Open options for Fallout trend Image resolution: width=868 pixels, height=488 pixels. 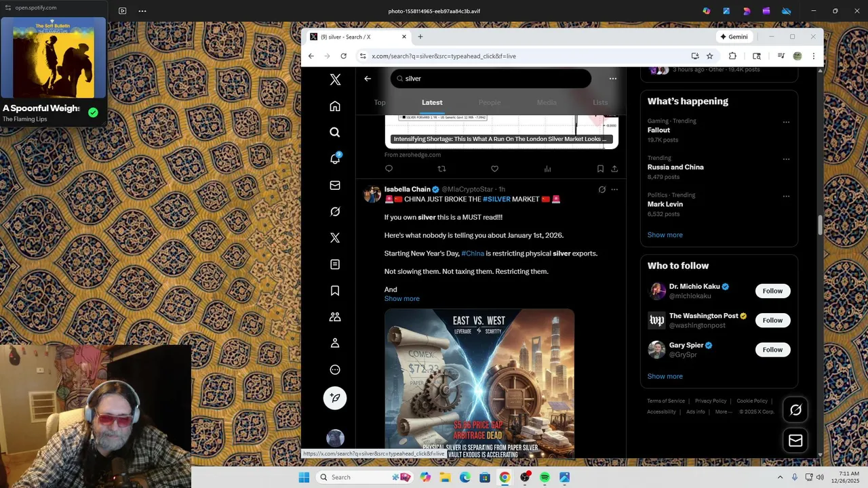coord(786,123)
